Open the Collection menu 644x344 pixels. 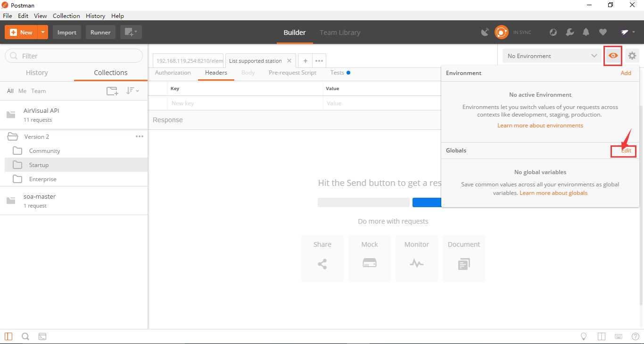tap(66, 16)
